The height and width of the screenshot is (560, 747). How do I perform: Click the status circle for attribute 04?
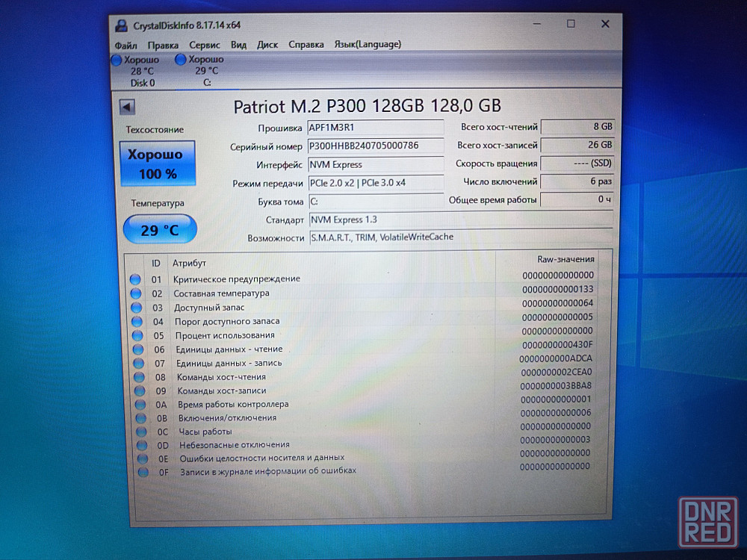137,321
